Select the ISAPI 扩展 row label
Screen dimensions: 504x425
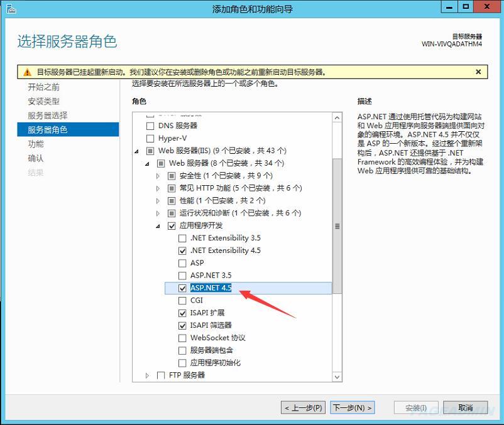[207, 313]
